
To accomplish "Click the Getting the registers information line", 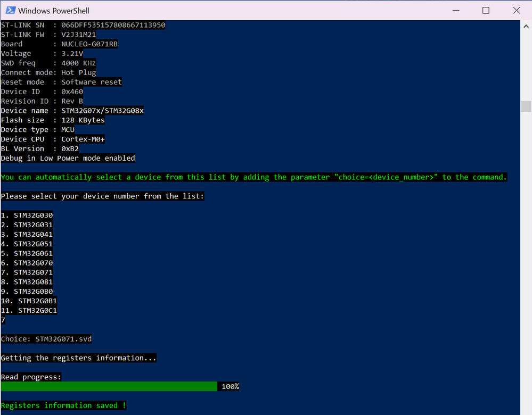I will click(79, 358).
